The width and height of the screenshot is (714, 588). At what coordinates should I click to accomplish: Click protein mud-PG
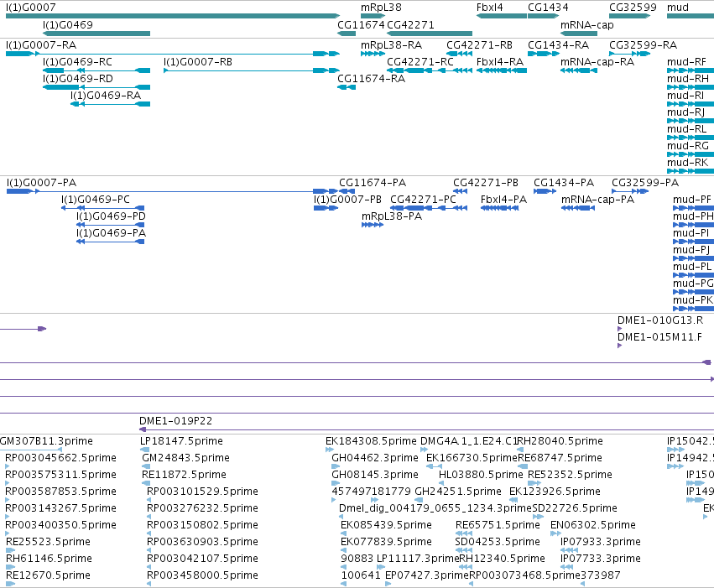point(694,292)
